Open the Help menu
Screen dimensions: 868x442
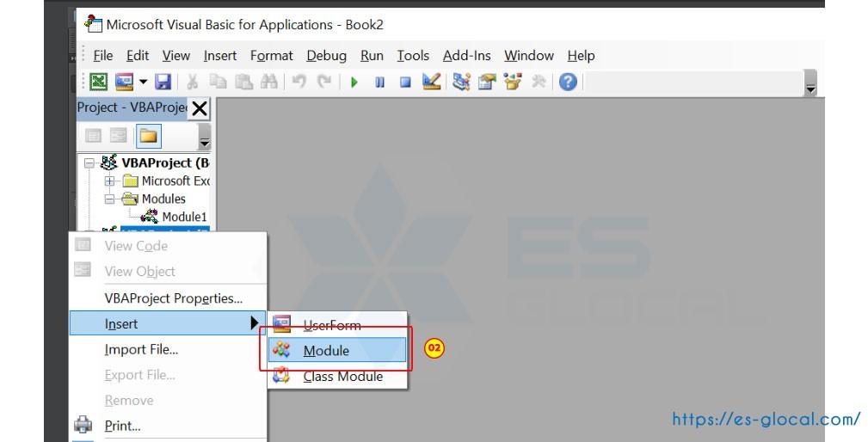tap(581, 56)
